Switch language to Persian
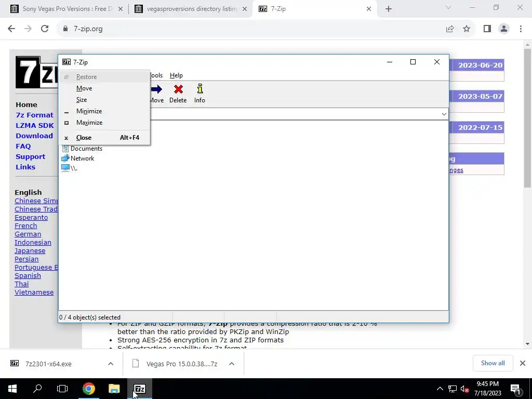 click(26, 259)
